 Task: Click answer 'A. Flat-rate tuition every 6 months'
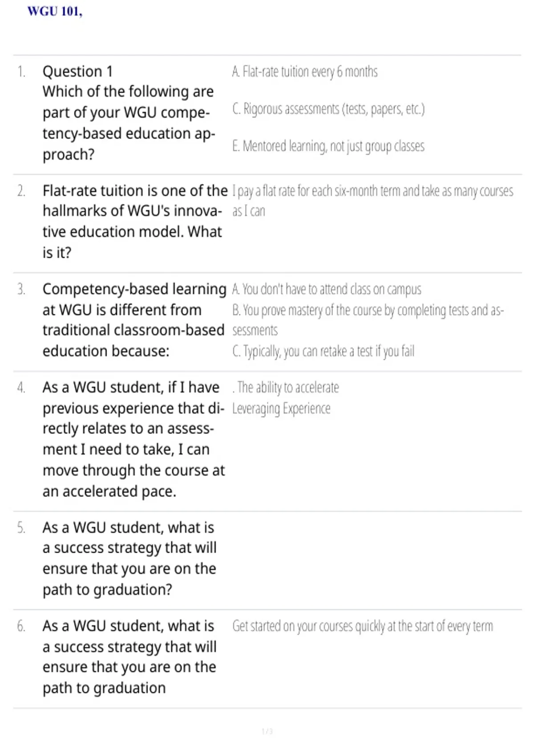pos(305,72)
